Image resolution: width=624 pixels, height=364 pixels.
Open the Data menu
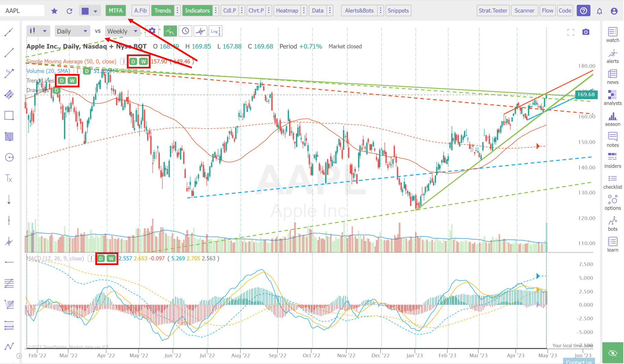point(317,11)
